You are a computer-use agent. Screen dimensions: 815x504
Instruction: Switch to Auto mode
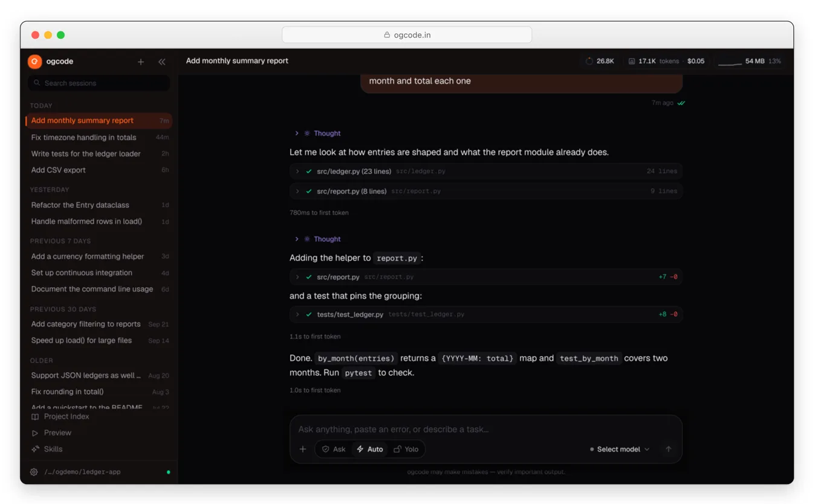[370, 449]
